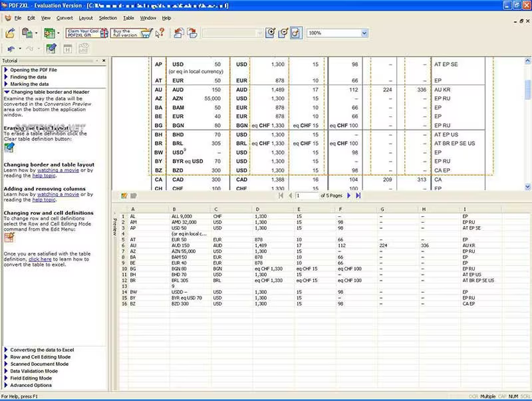Click 'watching a movie' link under Adding columns

58,194
